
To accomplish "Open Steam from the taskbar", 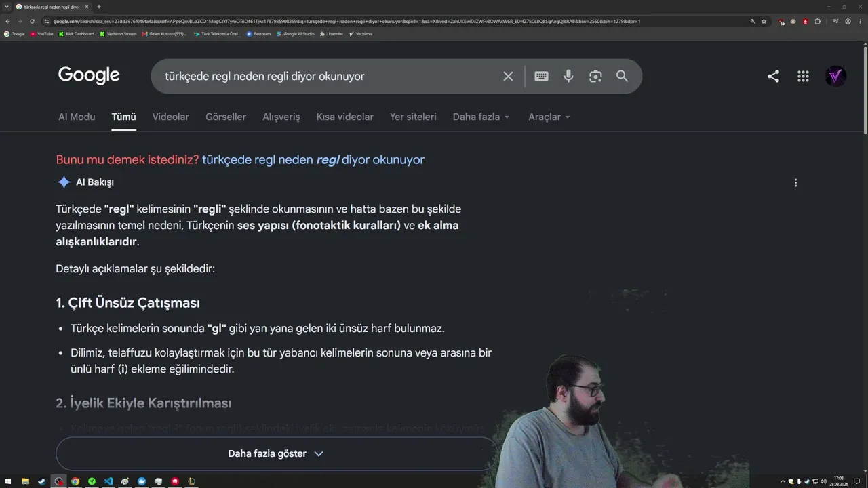I will coord(42,481).
